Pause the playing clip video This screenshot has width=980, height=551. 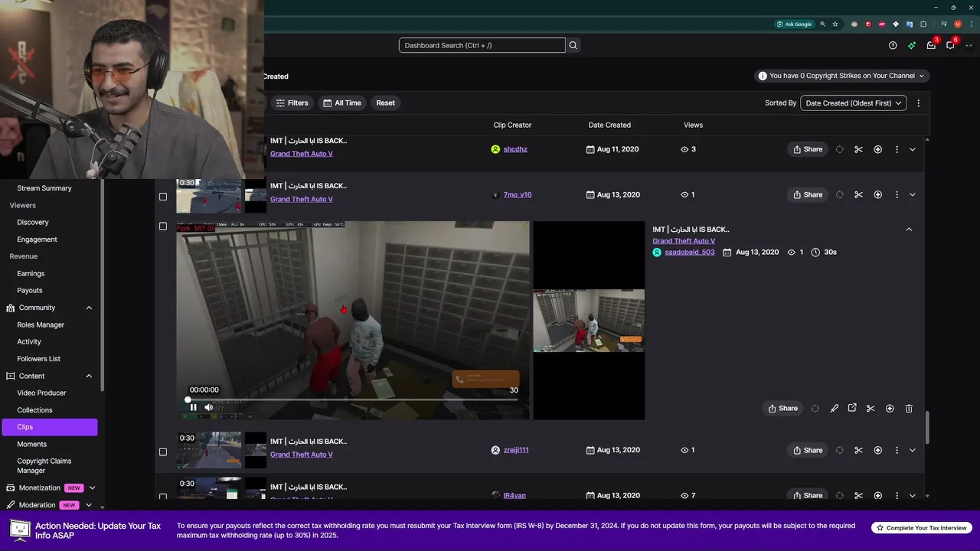(193, 407)
